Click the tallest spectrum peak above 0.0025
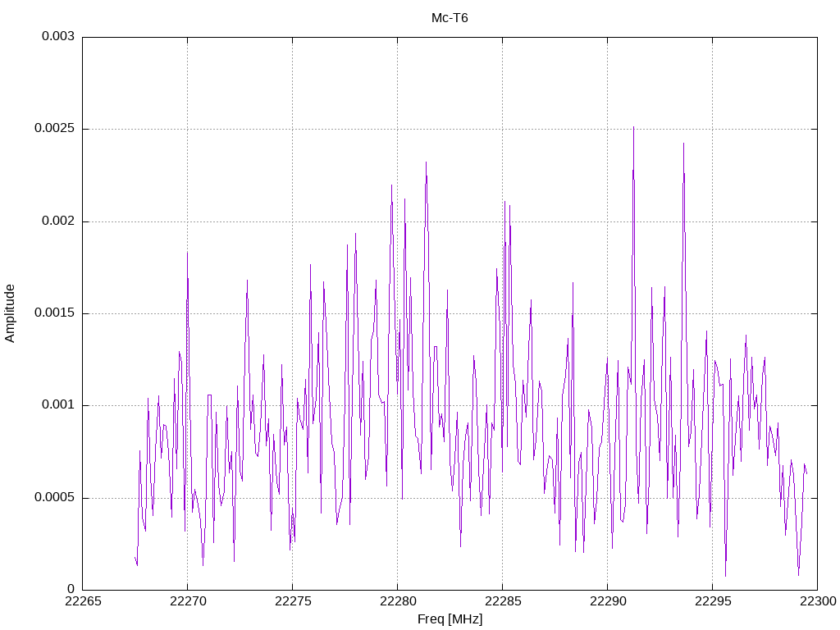This screenshot has height=630, width=840. (x=634, y=127)
